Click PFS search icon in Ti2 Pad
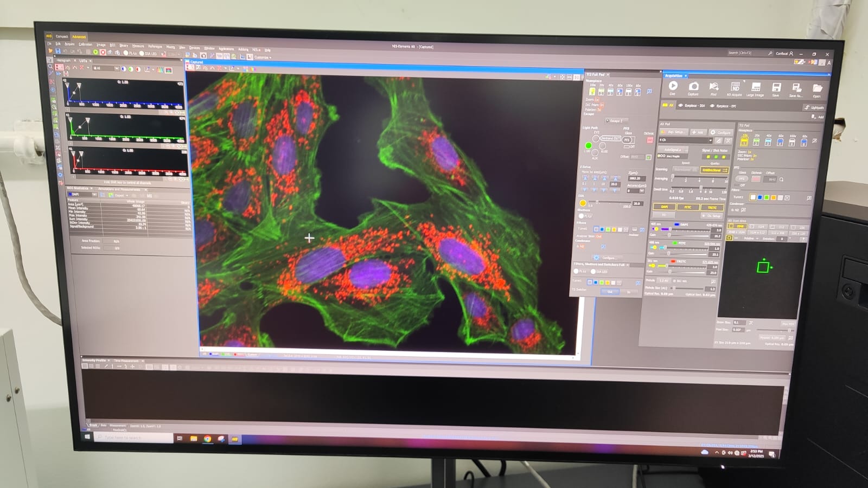 coord(781,179)
